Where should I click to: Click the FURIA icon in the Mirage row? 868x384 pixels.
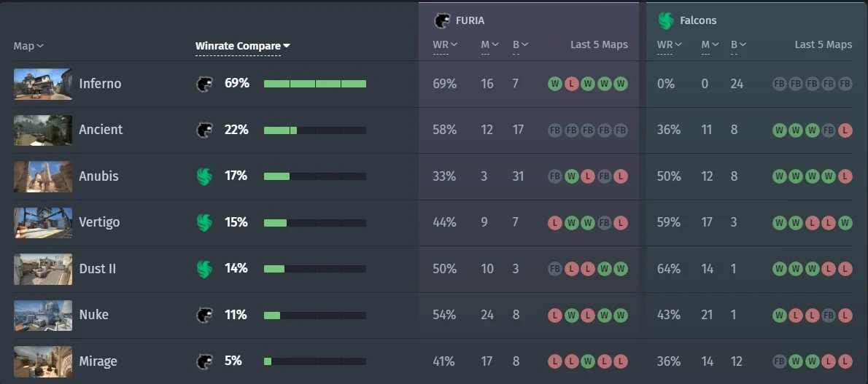204,362
